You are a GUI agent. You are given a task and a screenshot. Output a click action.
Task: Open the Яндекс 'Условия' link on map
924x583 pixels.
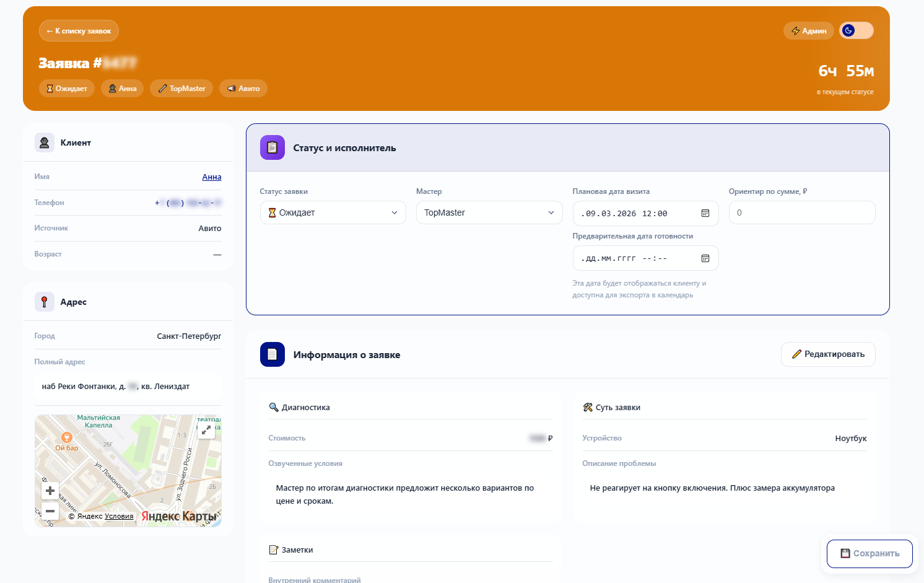(x=119, y=516)
